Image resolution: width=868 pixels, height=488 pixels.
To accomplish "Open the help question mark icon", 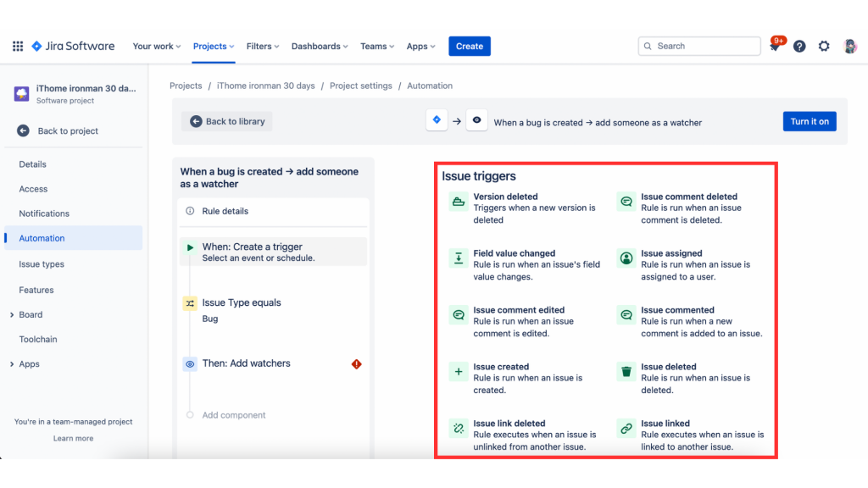I will point(799,46).
